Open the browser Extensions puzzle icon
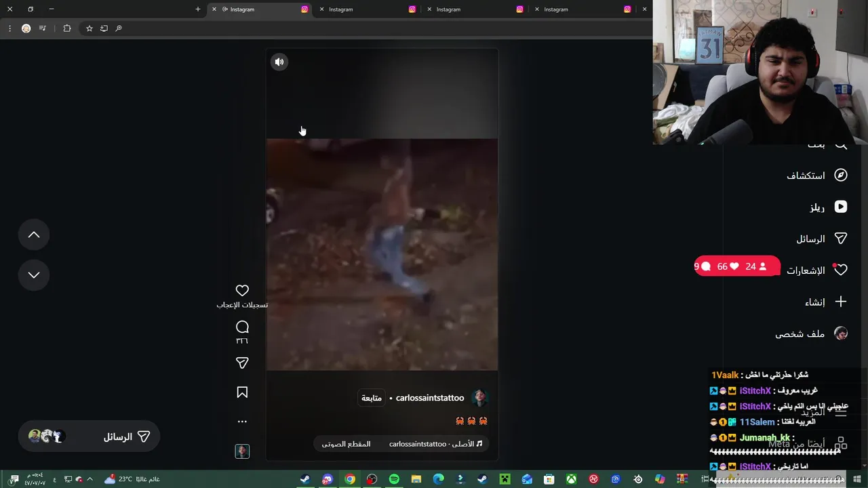 (67, 28)
